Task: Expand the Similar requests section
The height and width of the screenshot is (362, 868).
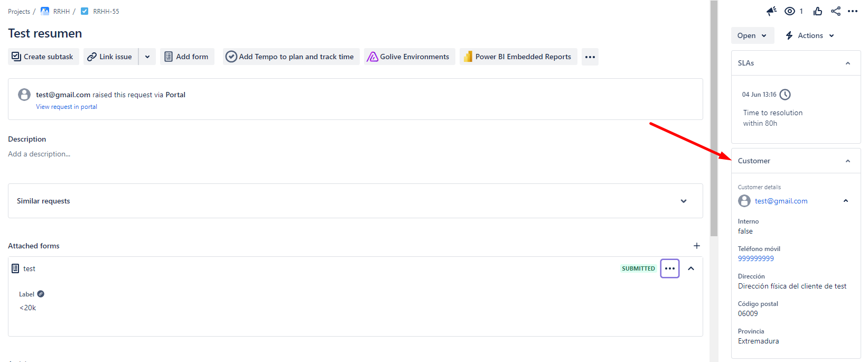Action: click(x=683, y=201)
